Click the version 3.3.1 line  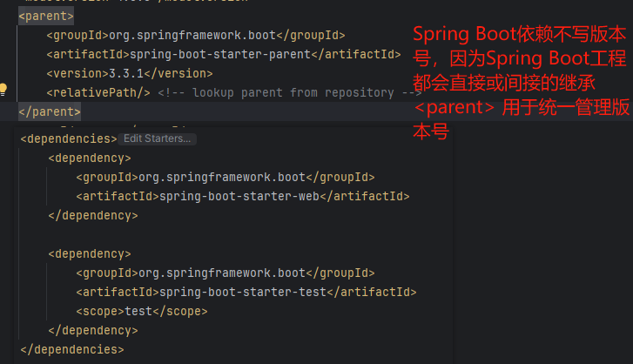coord(130,73)
